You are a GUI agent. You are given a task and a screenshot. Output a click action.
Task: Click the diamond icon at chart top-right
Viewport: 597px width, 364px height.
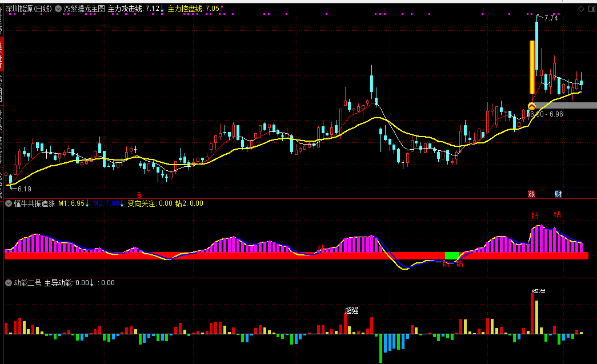click(581, 9)
